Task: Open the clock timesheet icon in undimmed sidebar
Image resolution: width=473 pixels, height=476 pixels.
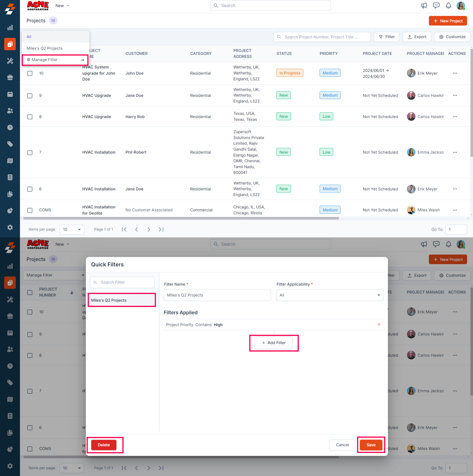Action: (x=10, y=127)
